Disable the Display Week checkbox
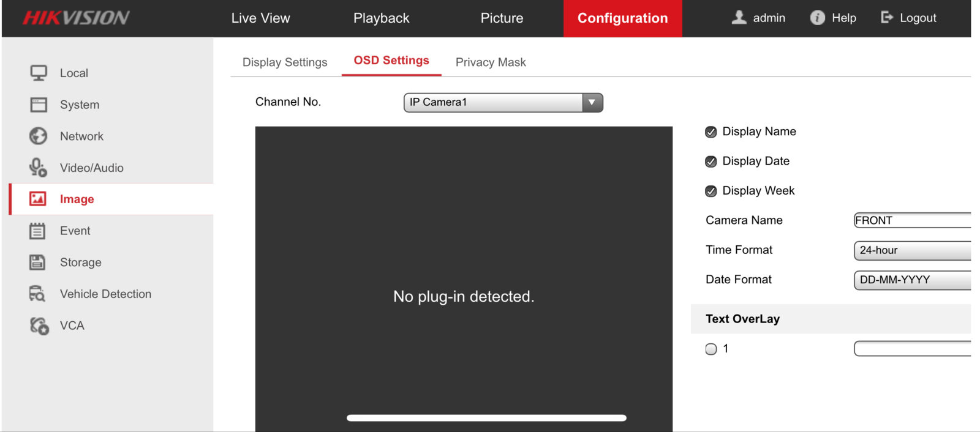 point(711,191)
